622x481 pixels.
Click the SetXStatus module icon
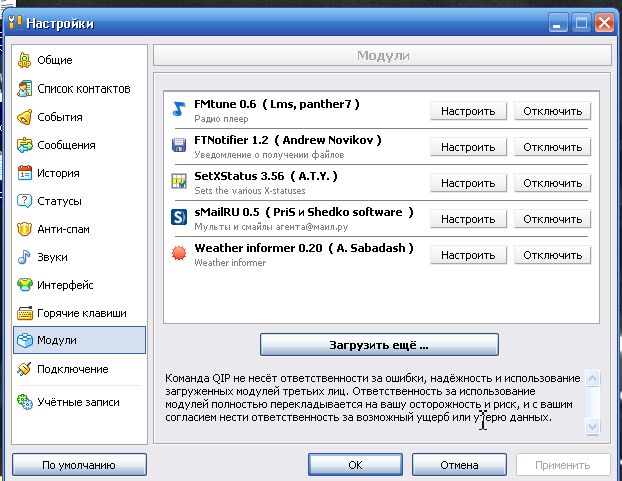tap(179, 182)
